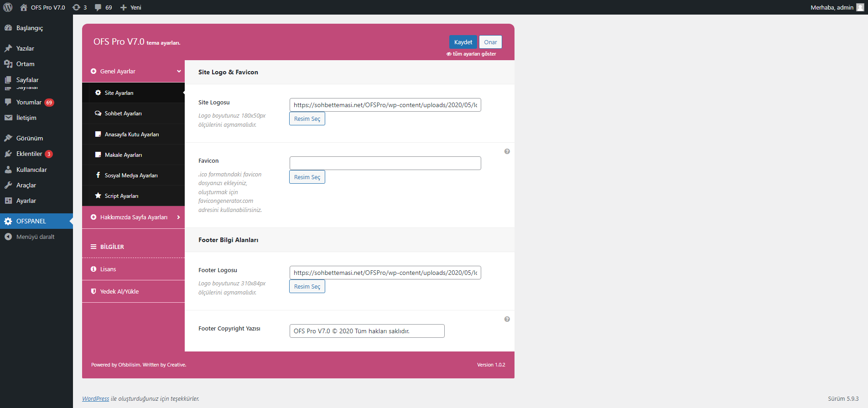
Task: Click Resim Seç under Favicon
Action: tap(307, 177)
